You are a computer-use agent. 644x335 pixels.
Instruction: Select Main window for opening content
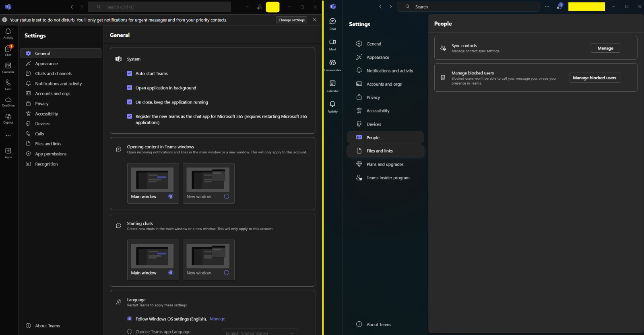(x=171, y=196)
